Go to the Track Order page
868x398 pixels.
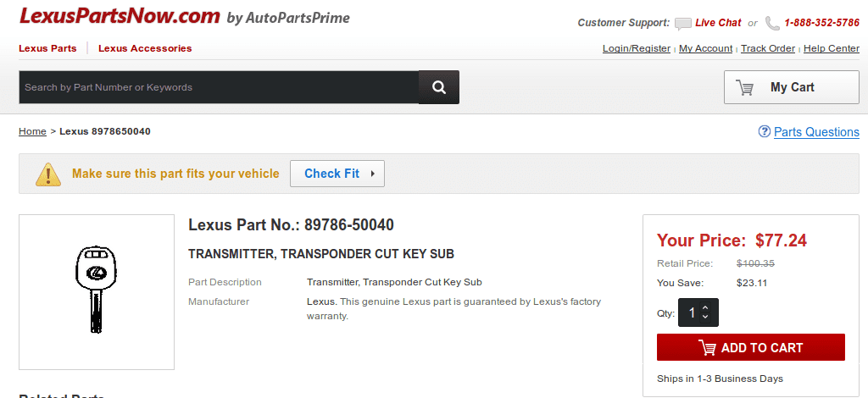point(768,48)
